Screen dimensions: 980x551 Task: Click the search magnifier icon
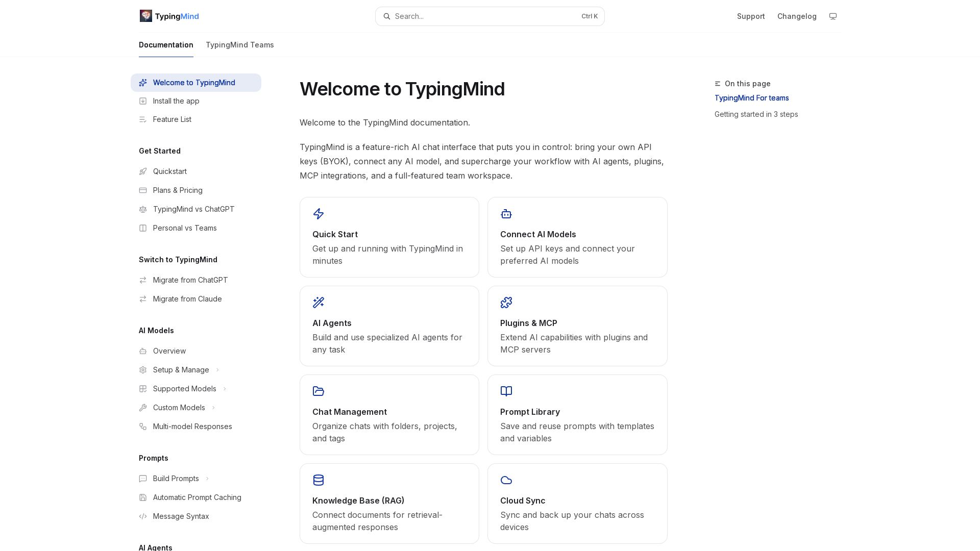click(387, 16)
